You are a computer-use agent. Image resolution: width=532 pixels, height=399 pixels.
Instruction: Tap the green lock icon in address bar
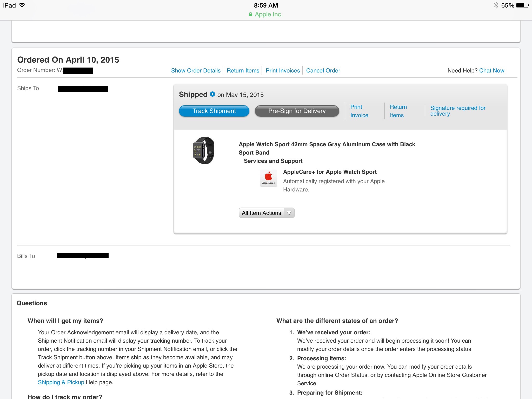250,14
